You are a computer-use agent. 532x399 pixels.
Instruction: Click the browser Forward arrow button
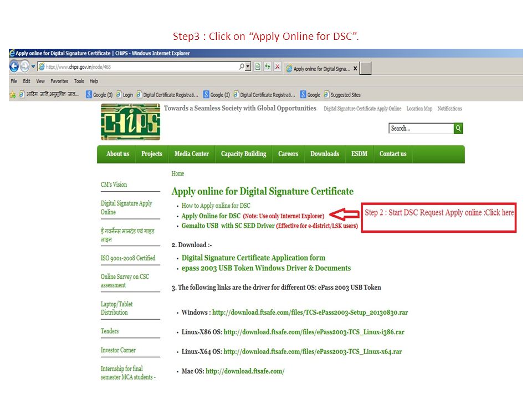(x=25, y=66)
